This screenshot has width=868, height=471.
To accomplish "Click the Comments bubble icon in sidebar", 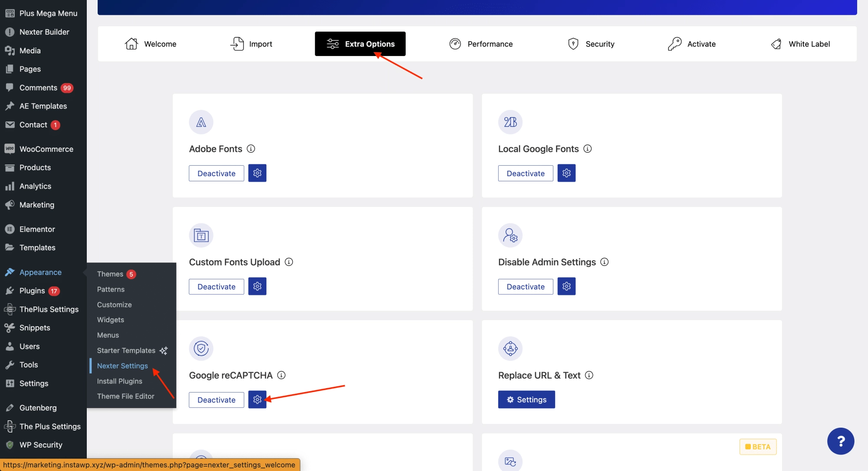I will tap(10, 87).
